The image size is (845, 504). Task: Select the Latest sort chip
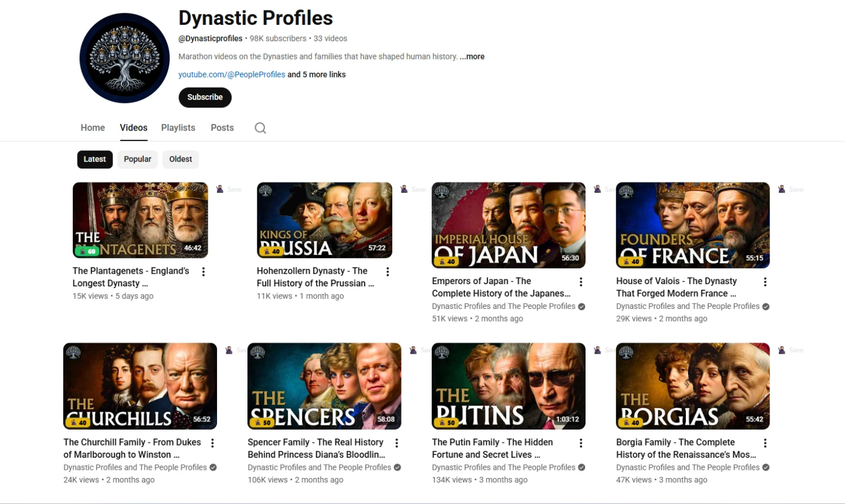click(x=95, y=159)
